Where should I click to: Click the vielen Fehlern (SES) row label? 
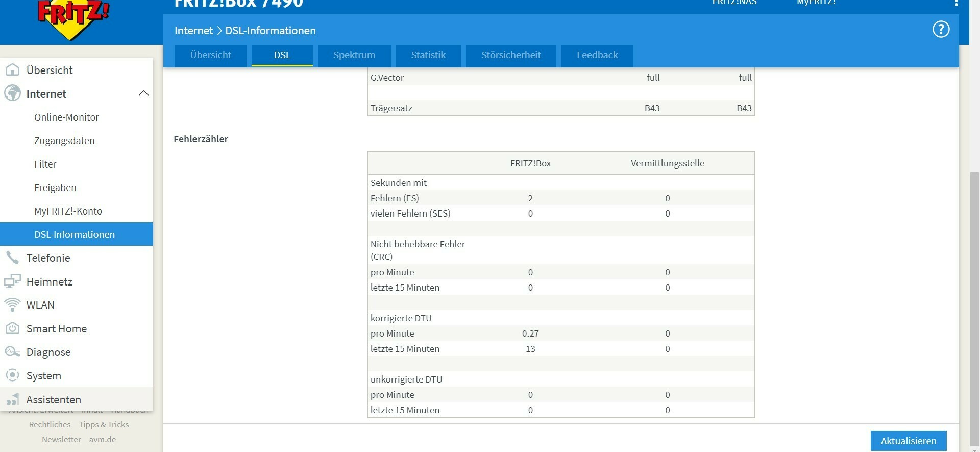[x=410, y=213]
